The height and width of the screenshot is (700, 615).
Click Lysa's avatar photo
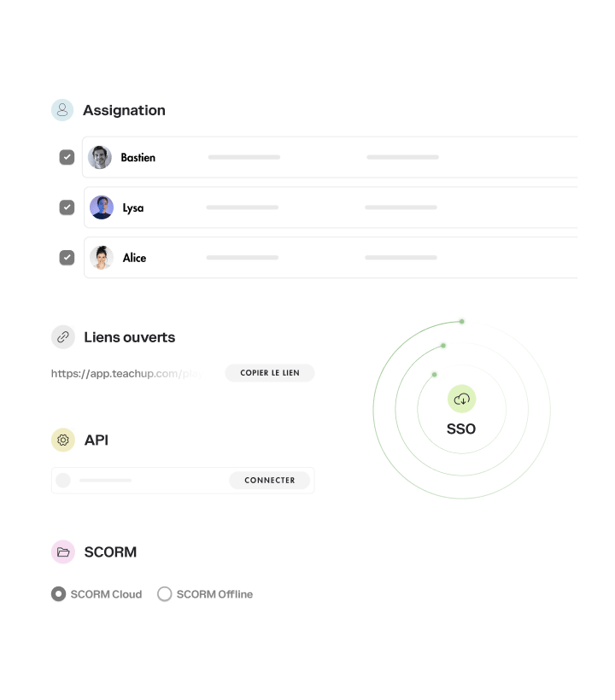tap(102, 207)
